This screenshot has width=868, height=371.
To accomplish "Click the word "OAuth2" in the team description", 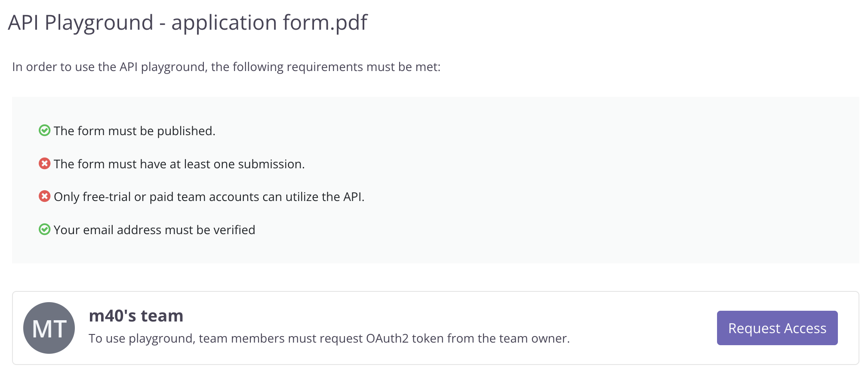I will [x=387, y=339].
